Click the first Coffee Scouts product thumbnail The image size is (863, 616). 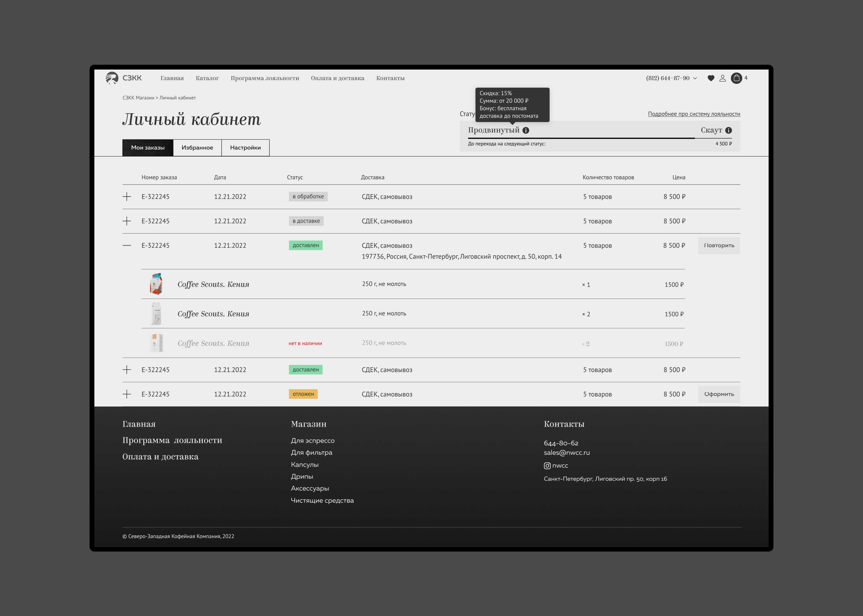pos(156,284)
